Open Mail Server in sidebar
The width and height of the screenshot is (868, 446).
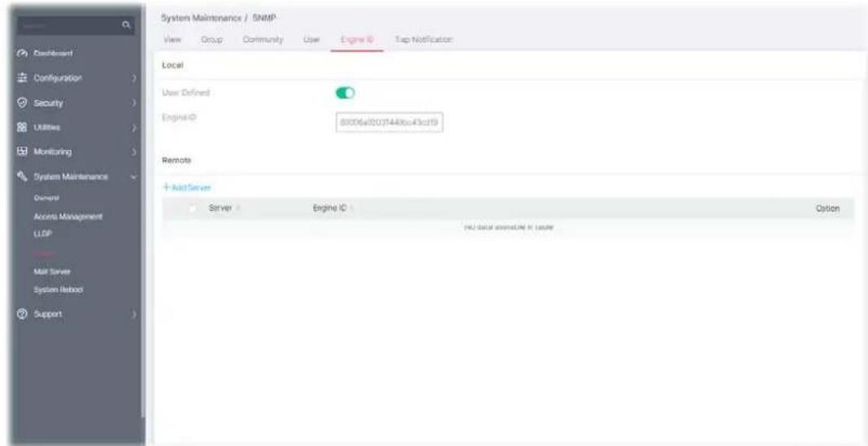(x=50, y=272)
